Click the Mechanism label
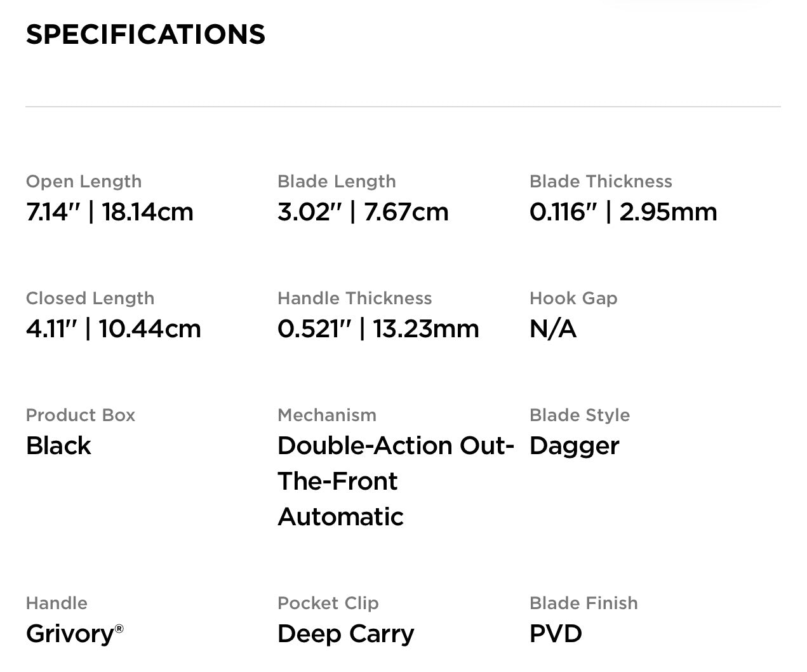The image size is (807, 672). (327, 415)
